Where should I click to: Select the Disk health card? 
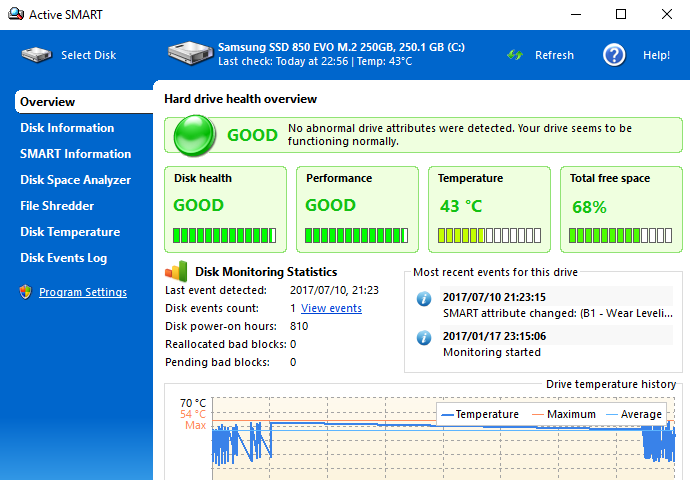point(225,209)
